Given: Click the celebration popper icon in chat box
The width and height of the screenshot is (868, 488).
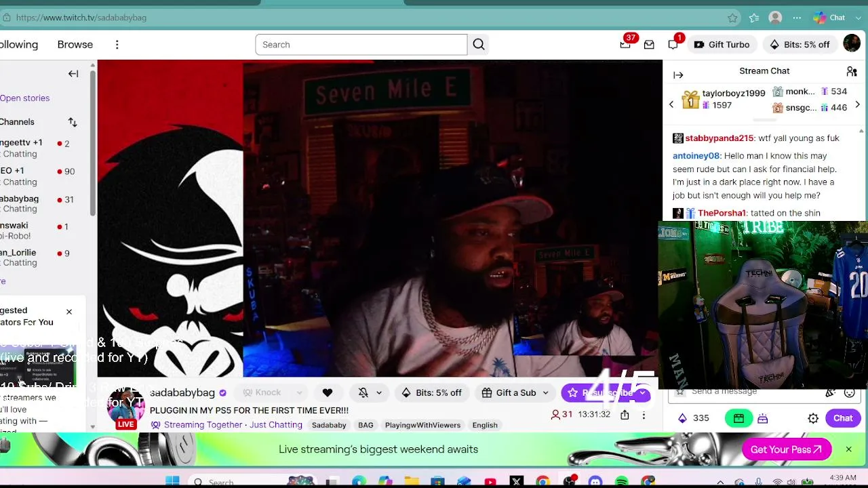Looking at the screenshot, I should pos(831,392).
